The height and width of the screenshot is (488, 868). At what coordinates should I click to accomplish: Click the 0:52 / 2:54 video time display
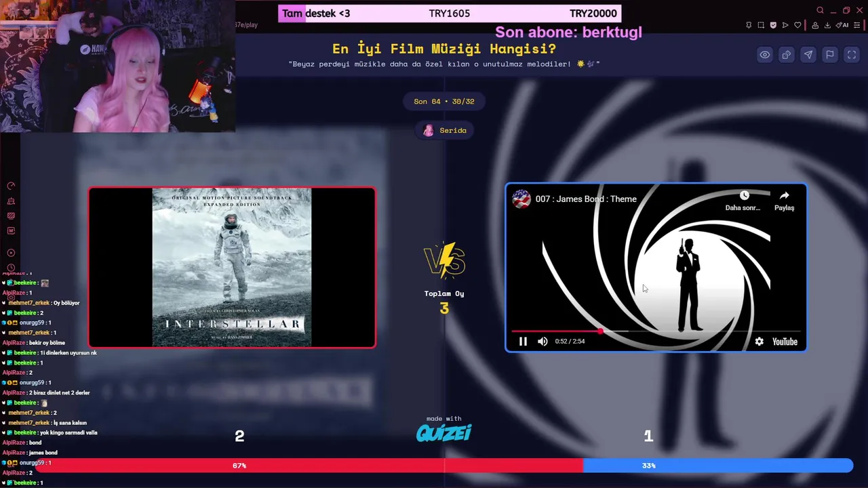click(x=570, y=342)
